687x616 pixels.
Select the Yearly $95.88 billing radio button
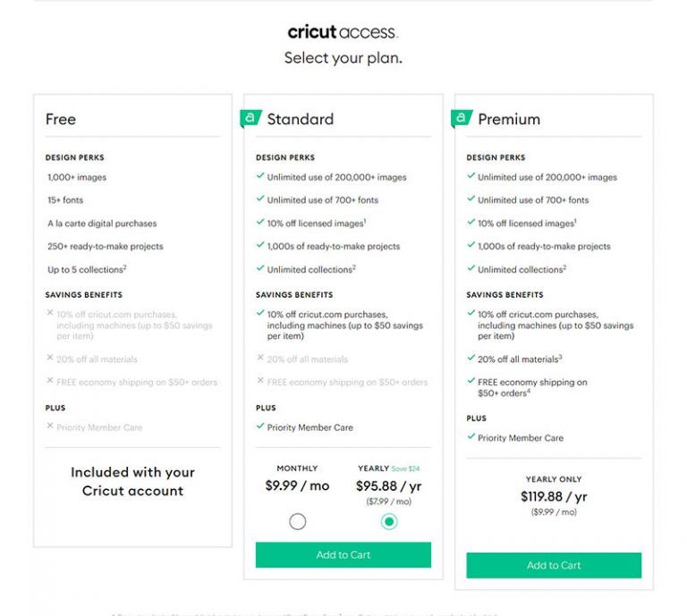pos(389,521)
